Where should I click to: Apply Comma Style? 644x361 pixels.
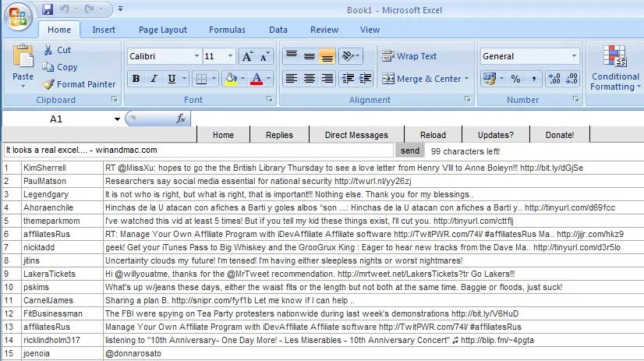click(533, 79)
